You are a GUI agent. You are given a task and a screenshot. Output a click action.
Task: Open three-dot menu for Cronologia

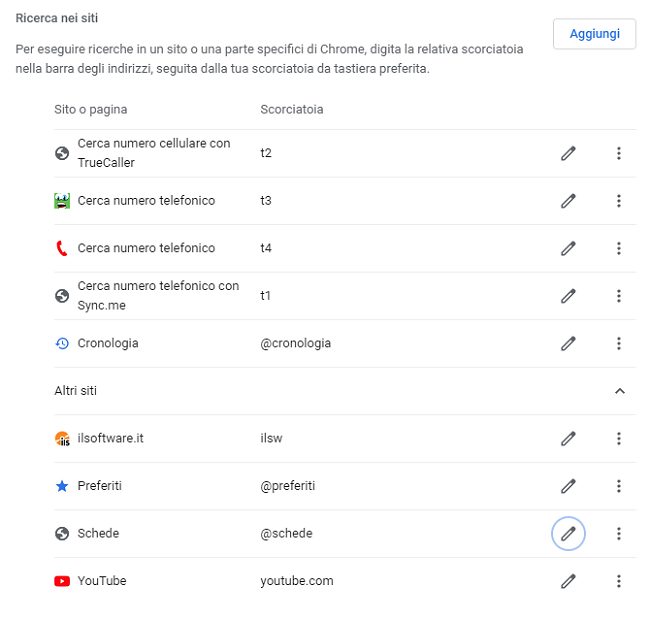(618, 343)
